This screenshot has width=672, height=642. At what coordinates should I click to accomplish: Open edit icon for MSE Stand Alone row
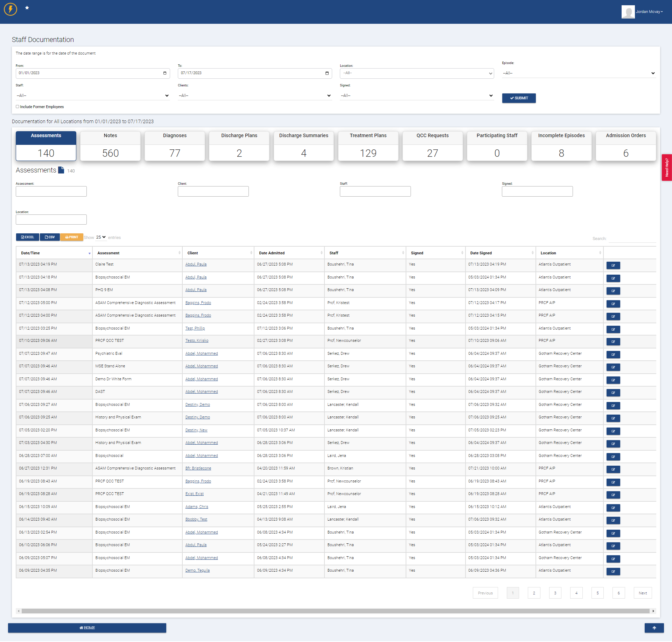pyautogui.click(x=613, y=367)
